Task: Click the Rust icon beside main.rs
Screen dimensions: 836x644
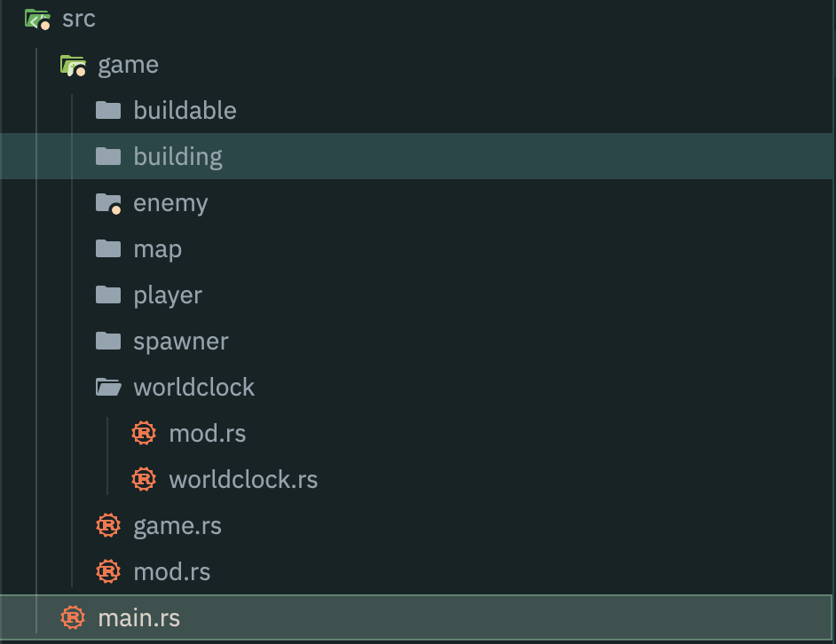Action: pyautogui.click(x=73, y=617)
